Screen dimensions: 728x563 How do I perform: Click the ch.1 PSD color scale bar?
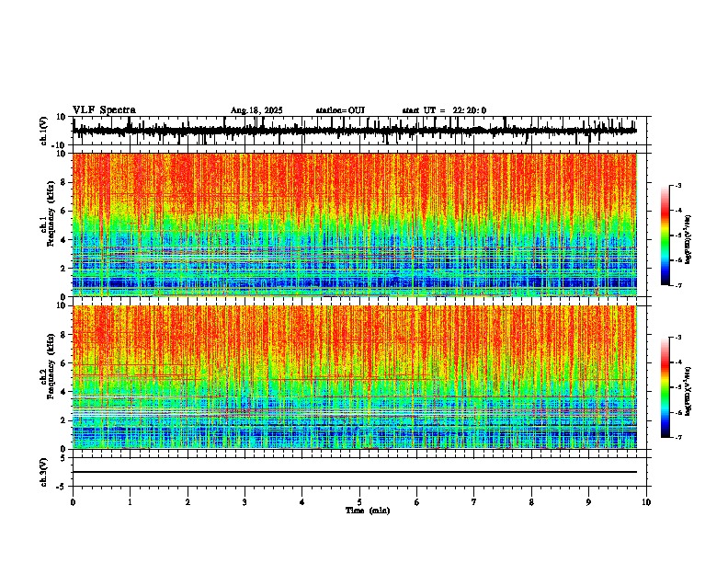pos(665,236)
